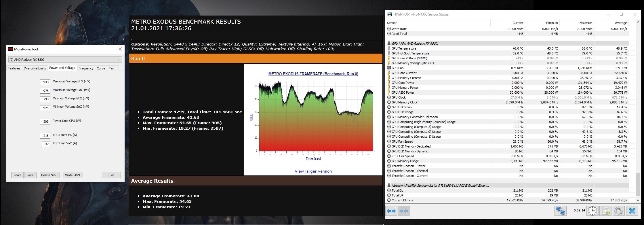Click the Delete SPPT button
This screenshot has height=225, width=644.
pyautogui.click(x=49, y=175)
